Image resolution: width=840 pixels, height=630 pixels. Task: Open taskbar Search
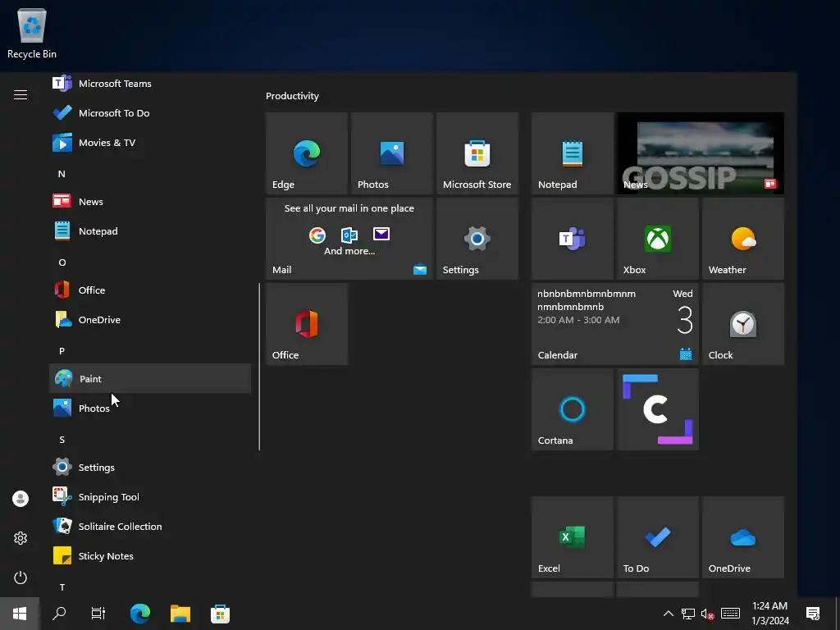(x=59, y=614)
